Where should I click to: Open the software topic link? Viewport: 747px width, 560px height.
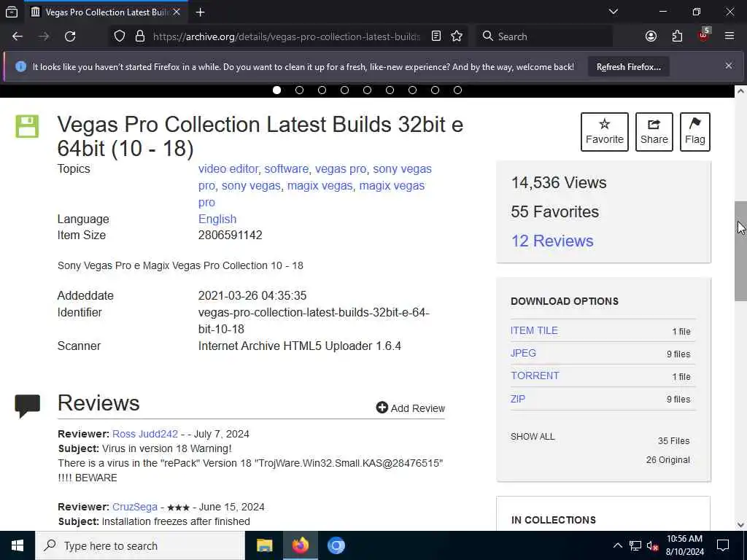click(286, 169)
